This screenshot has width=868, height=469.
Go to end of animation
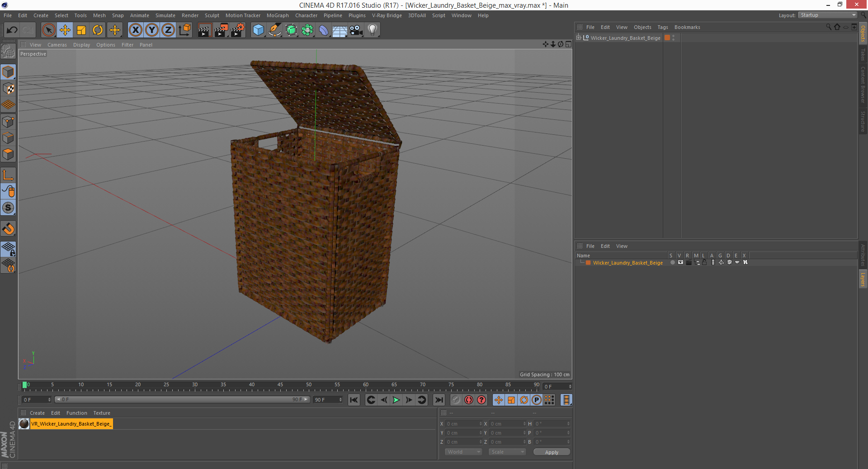pos(439,400)
